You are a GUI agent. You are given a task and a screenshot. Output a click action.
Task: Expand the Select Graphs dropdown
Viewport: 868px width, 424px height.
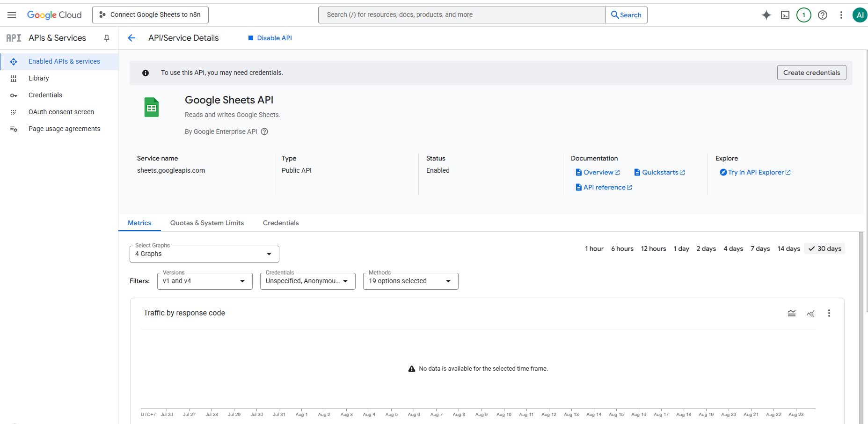(x=204, y=254)
